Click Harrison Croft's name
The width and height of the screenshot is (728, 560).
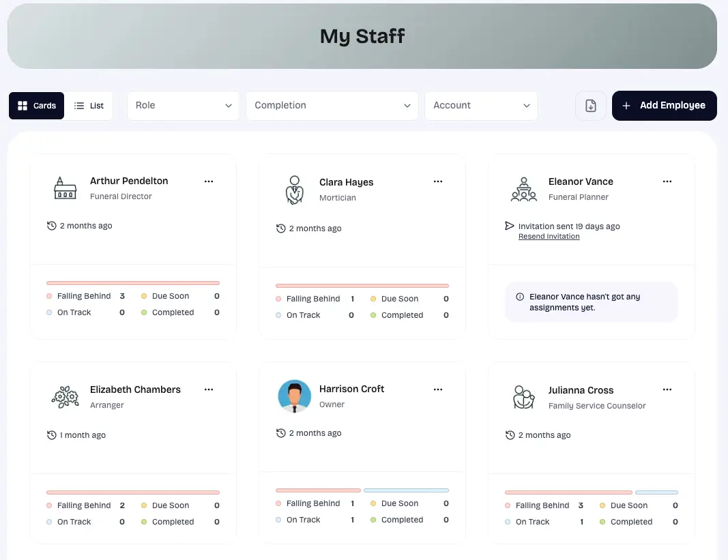(351, 389)
